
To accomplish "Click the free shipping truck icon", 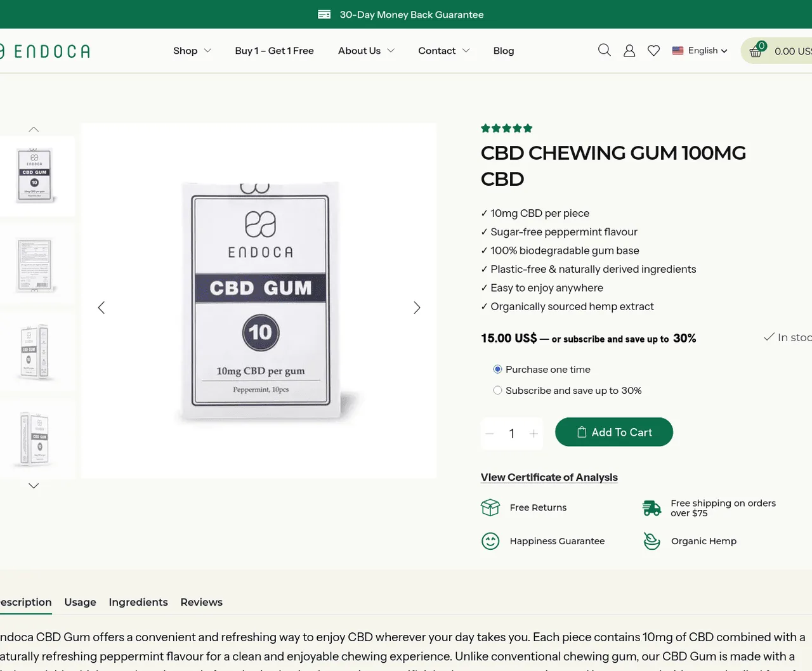I will pos(652,507).
